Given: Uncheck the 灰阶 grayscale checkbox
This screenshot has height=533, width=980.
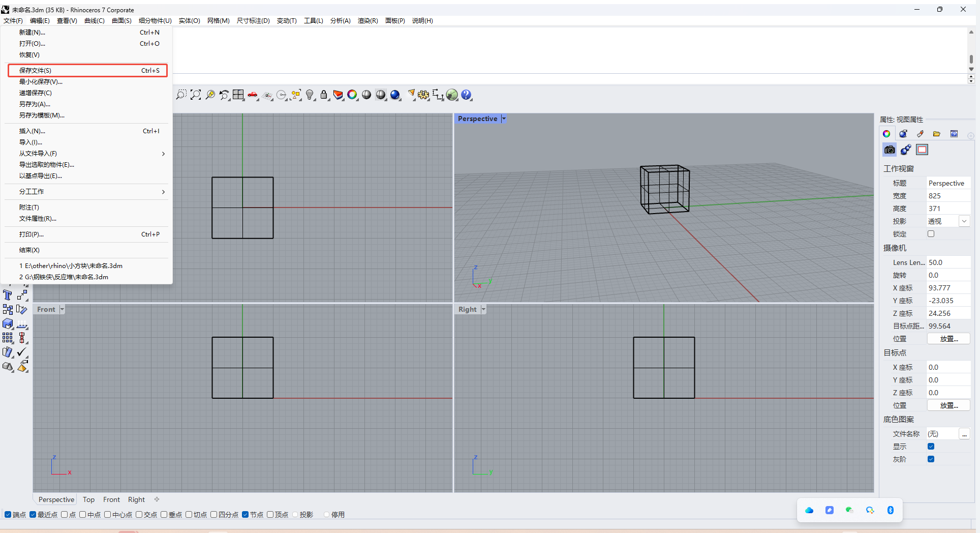Looking at the screenshot, I should [931, 459].
